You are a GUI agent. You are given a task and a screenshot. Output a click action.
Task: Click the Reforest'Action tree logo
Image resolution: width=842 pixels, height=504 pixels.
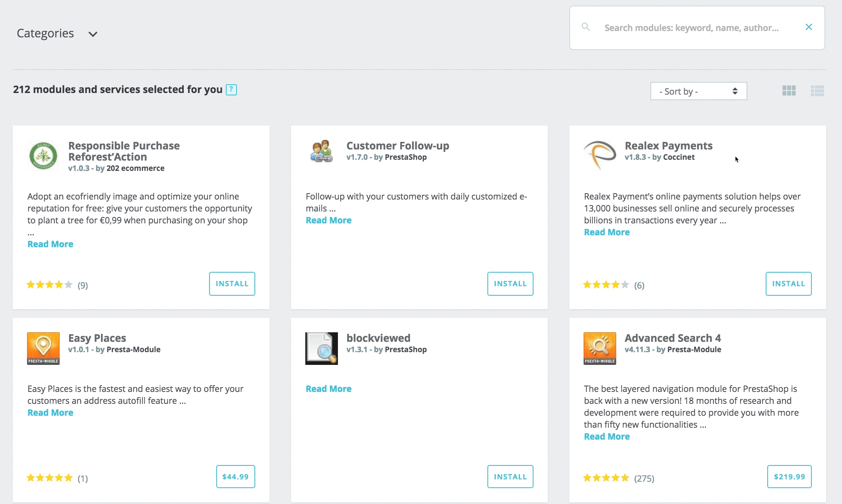tap(43, 156)
